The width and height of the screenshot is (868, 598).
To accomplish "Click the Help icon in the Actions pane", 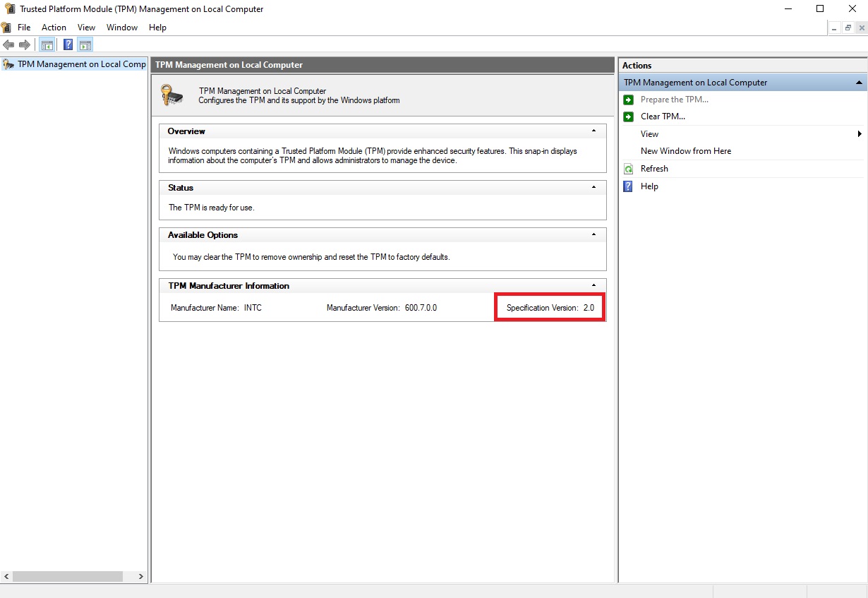I will point(628,186).
